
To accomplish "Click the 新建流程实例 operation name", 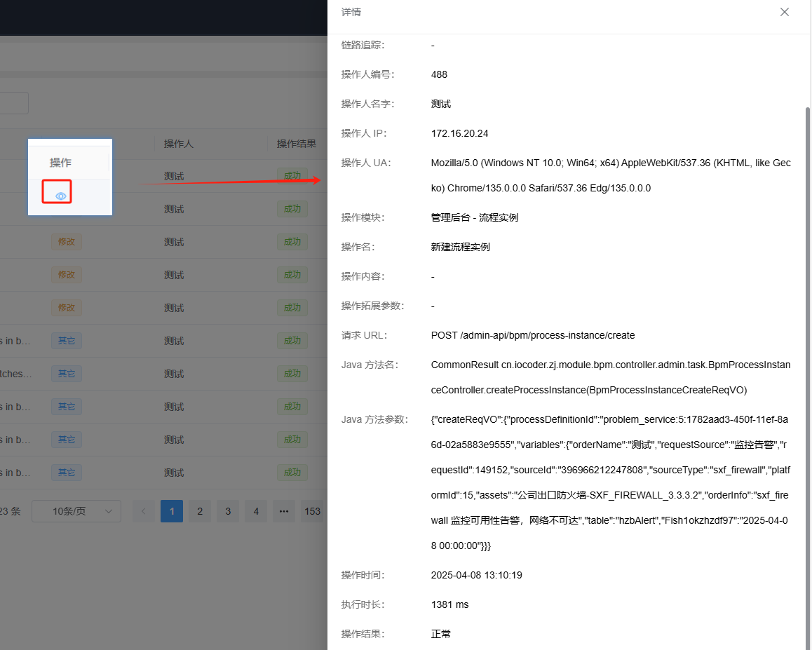I will pos(461,247).
